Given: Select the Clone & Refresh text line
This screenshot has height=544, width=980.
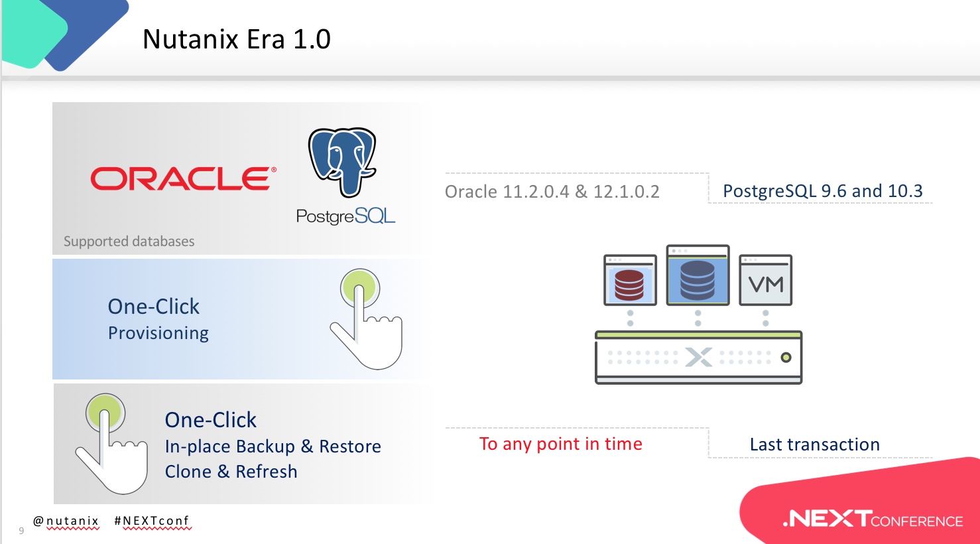Looking at the screenshot, I should (231, 472).
